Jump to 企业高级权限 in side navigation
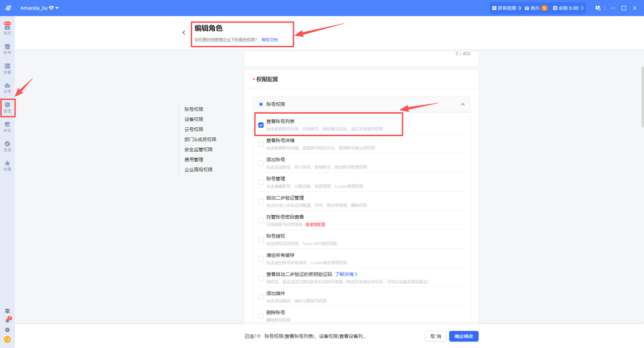 tap(198, 169)
